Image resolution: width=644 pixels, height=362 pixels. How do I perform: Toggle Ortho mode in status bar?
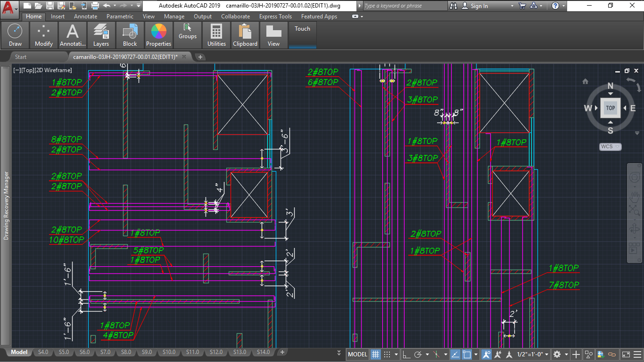pos(405,354)
